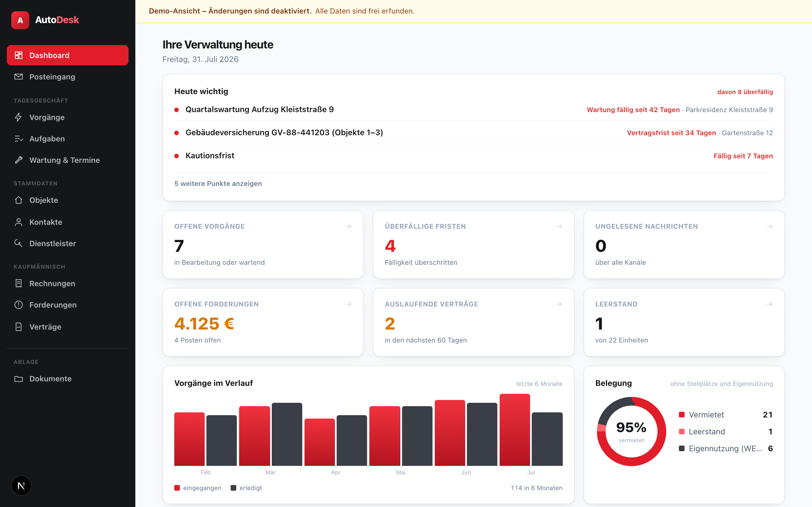Select the Rechnungen receipt icon
The image size is (812, 507).
tap(19, 284)
